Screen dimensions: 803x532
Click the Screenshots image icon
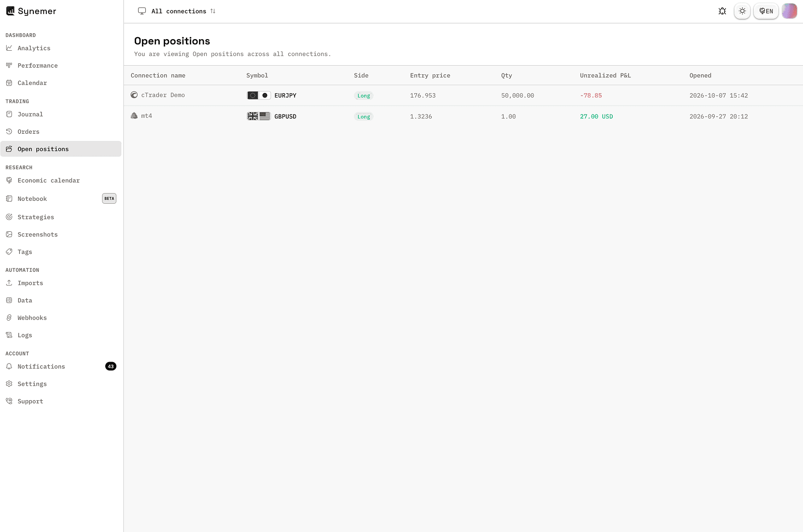click(x=9, y=235)
